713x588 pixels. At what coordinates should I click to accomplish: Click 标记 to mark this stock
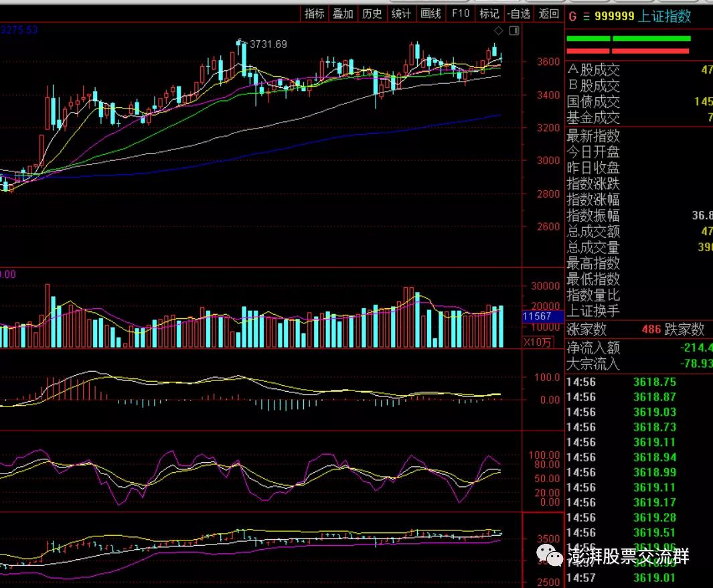pos(489,13)
